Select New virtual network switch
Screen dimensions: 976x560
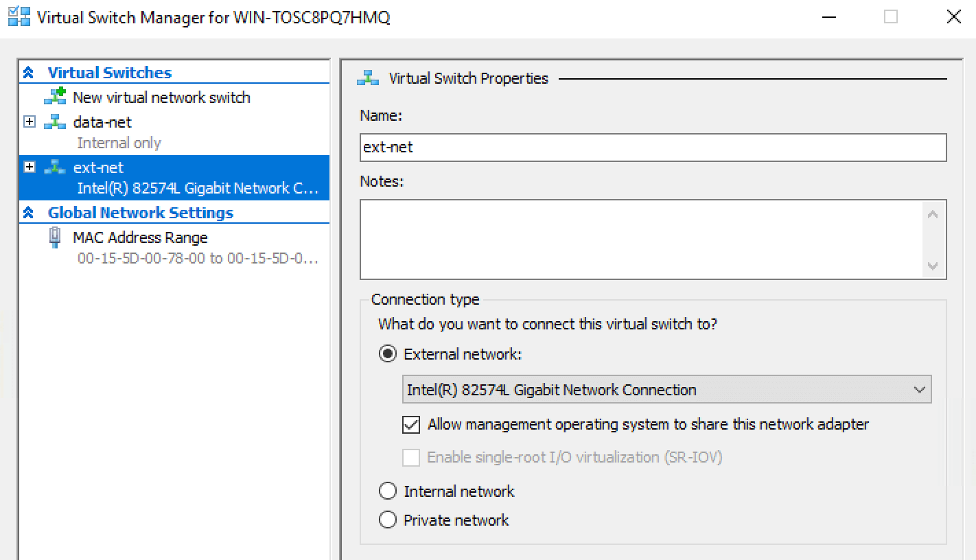click(x=162, y=97)
